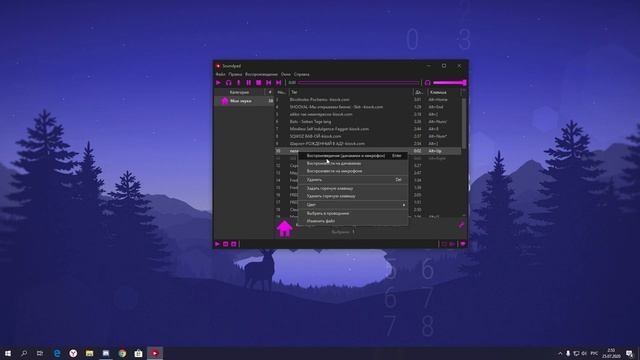Expand the Цвет submenu
This screenshot has width=640, height=360.
pyautogui.click(x=353, y=205)
